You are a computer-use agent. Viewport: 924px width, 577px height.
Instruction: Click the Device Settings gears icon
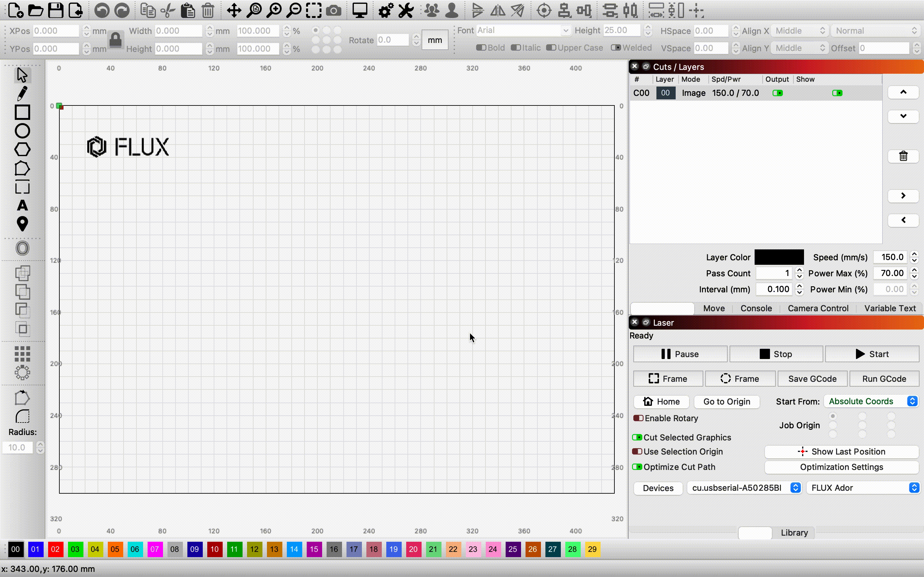386,10
